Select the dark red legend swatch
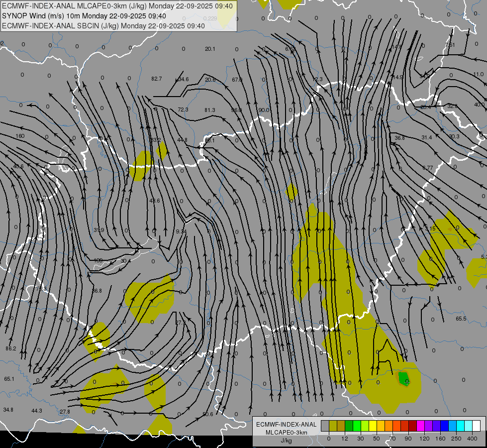The height and width of the screenshot is (448, 487). pyautogui.click(x=413, y=426)
